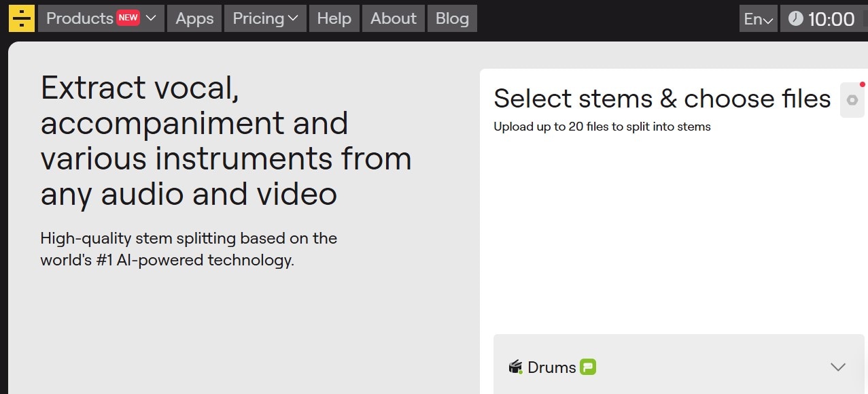
Task: Click the "Upload up to 20 files" subtitle text
Action: click(x=602, y=127)
